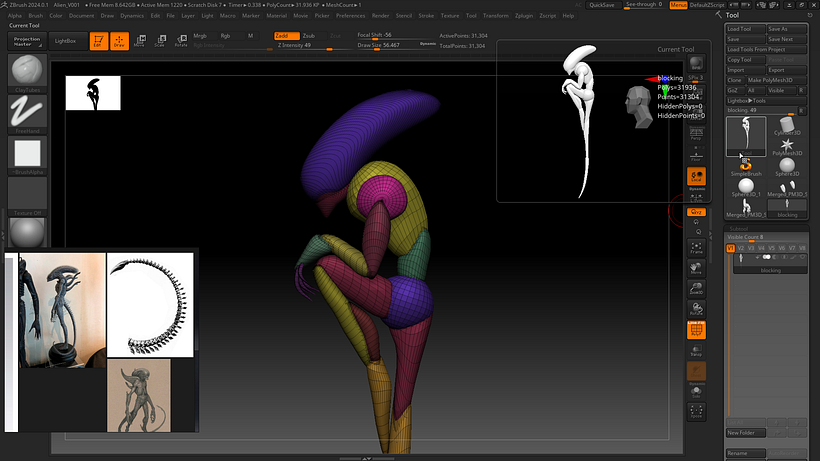Click the current alien tool thumbnail
The image size is (820, 461).
click(746, 136)
